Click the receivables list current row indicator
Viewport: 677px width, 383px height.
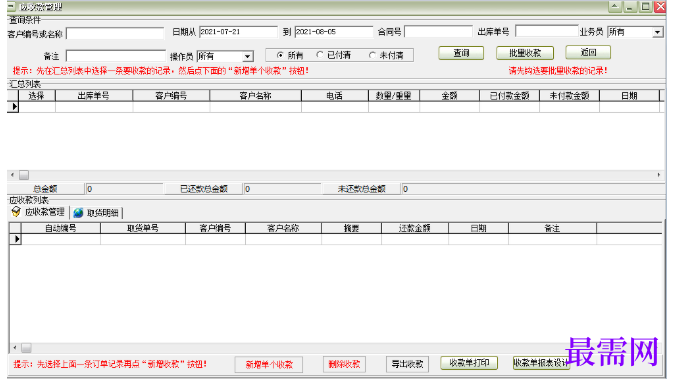point(16,239)
